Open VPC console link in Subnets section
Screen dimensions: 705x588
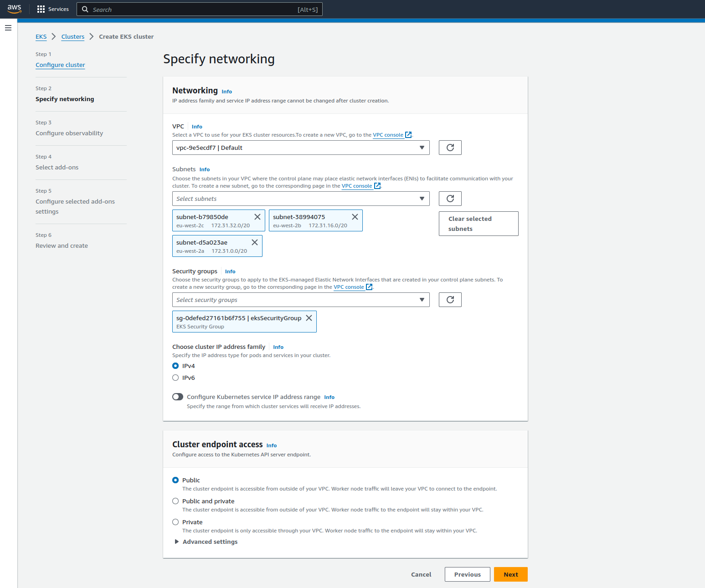[x=357, y=186]
